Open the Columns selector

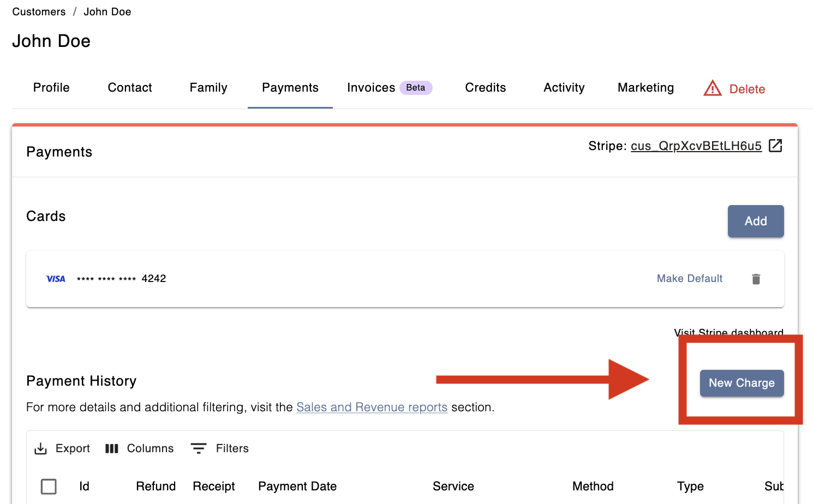coord(140,448)
